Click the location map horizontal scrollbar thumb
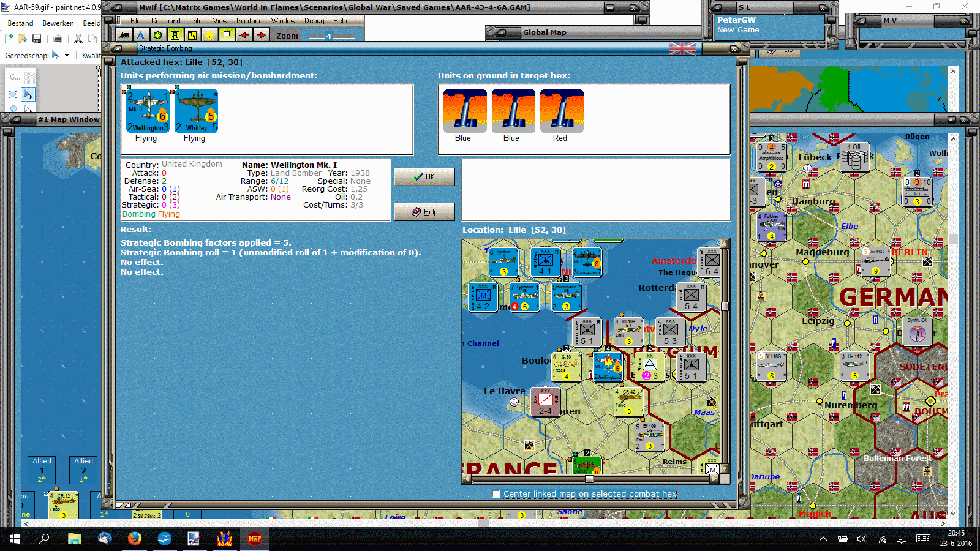 (589, 479)
